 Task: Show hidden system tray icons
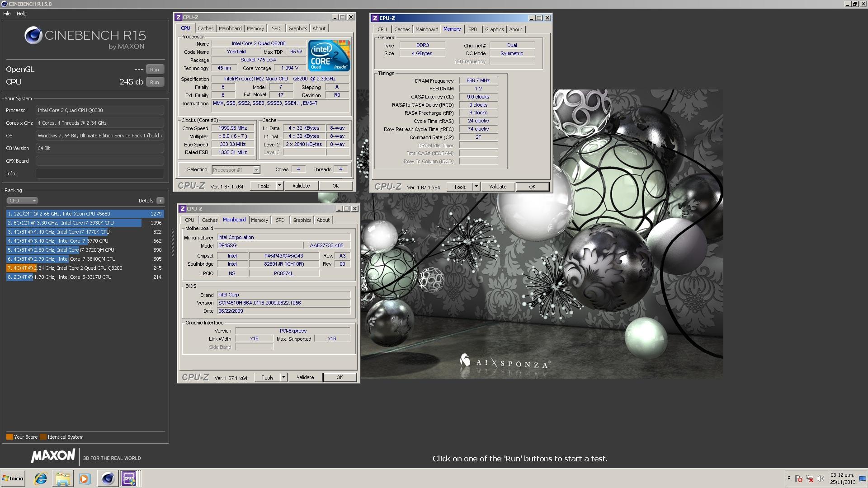[789, 479]
